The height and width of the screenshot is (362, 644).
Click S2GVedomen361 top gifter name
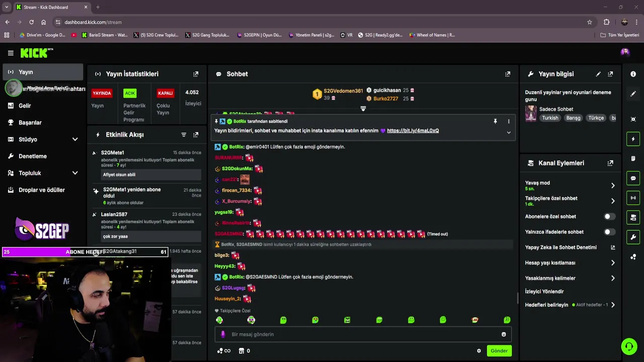point(343,91)
